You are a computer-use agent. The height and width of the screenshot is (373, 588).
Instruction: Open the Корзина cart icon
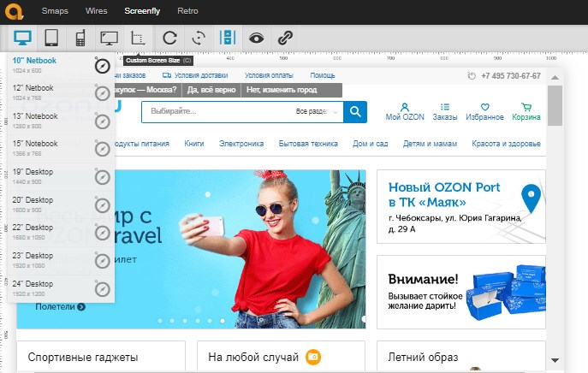[526, 112]
